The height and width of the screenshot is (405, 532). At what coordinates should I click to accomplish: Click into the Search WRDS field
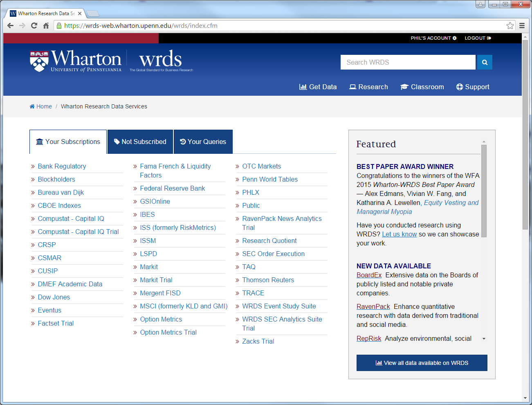[408, 62]
